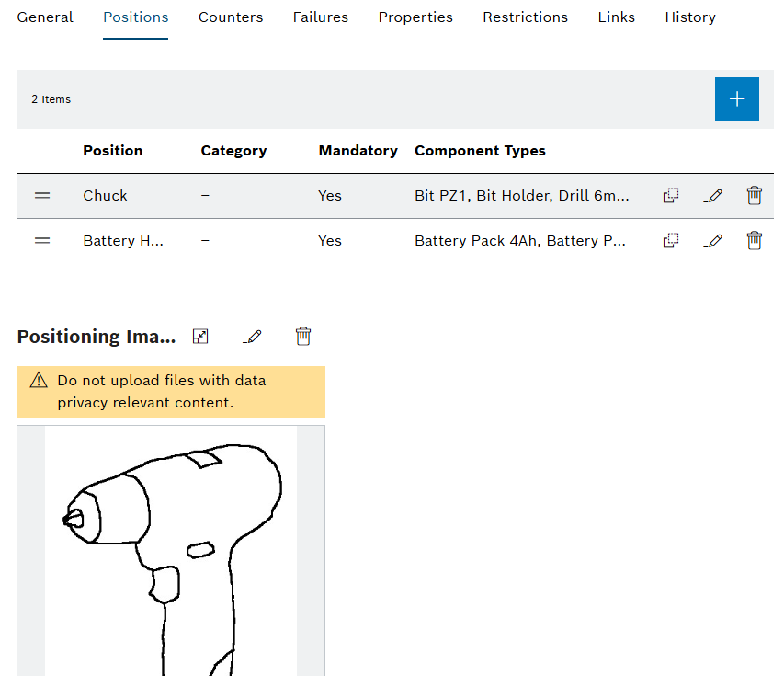This screenshot has height=676, width=784.
Task: Duplicate the Battery H... position row
Action: [671, 241]
